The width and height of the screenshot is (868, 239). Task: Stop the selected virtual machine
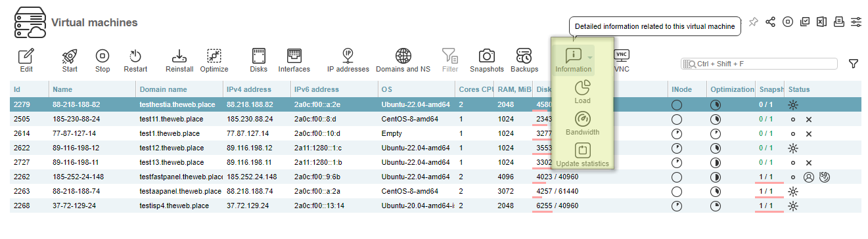103,60
